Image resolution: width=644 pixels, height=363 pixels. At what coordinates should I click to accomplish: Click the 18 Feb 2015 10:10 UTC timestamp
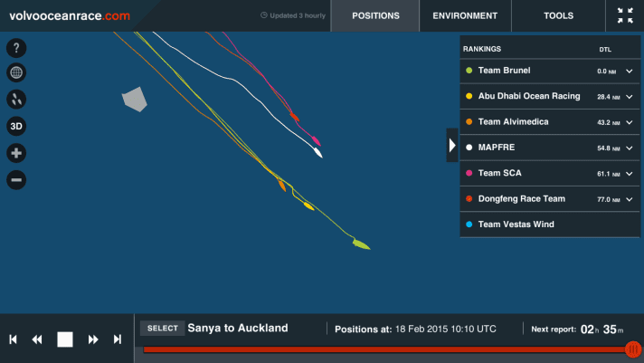coord(446,330)
